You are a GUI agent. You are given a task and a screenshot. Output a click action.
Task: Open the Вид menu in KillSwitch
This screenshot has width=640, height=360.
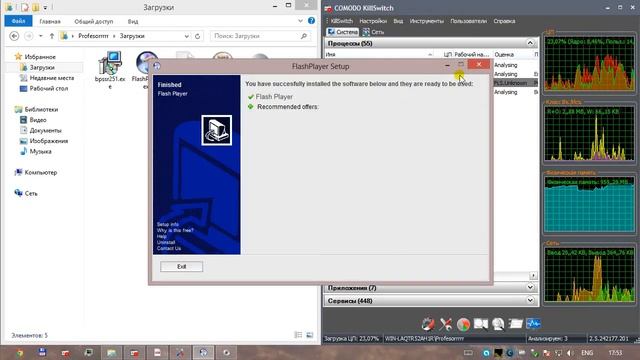[398, 21]
